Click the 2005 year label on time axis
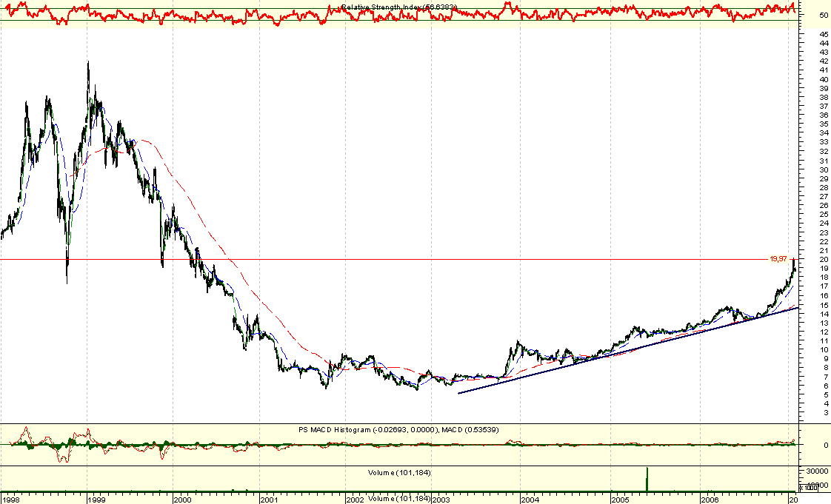831x504 pixels. coord(620,500)
